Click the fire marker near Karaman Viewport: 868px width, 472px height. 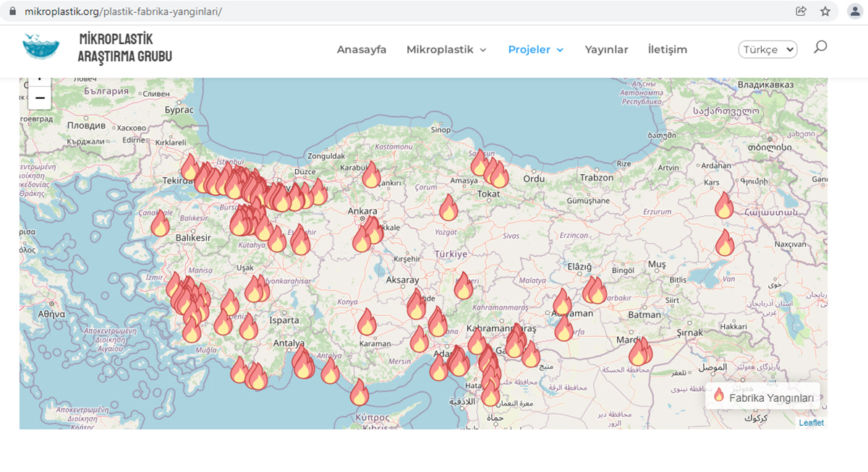tap(367, 323)
